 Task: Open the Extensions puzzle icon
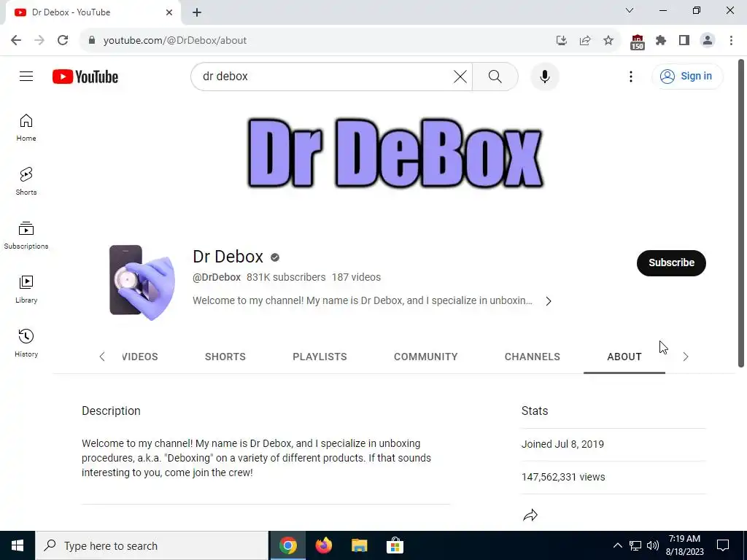pos(661,40)
